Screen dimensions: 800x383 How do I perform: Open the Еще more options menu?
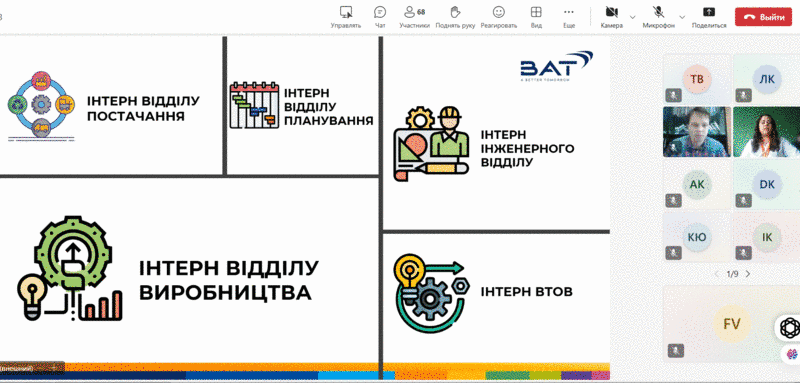click(569, 17)
